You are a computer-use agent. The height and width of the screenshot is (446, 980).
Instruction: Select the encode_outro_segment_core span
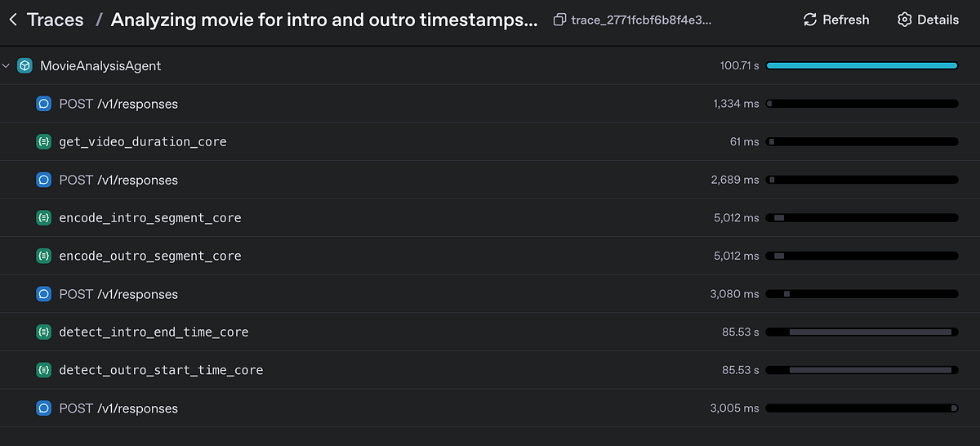click(x=490, y=256)
